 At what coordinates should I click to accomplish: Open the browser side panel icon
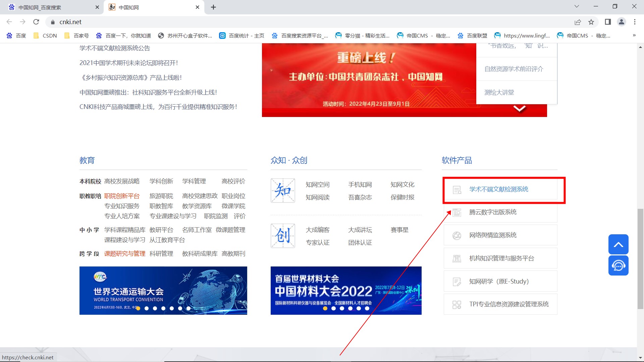(x=608, y=22)
